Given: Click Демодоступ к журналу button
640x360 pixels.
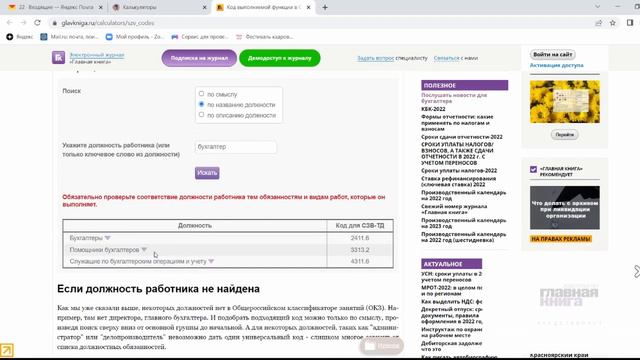Looking at the screenshot, I should tap(280, 58).
